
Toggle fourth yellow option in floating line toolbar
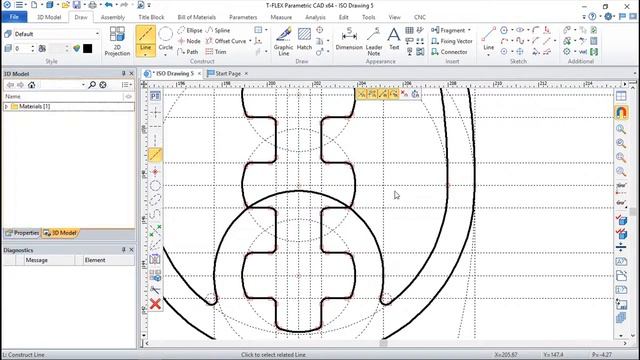point(393,94)
